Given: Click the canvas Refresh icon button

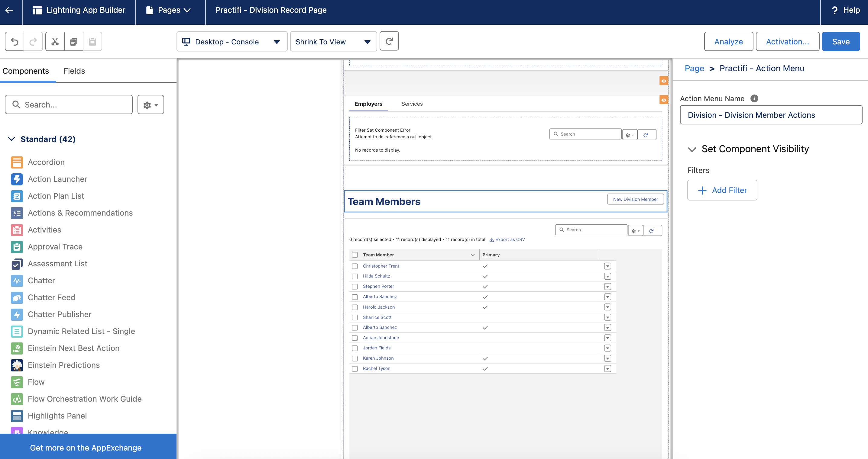Looking at the screenshot, I should coord(389,41).
